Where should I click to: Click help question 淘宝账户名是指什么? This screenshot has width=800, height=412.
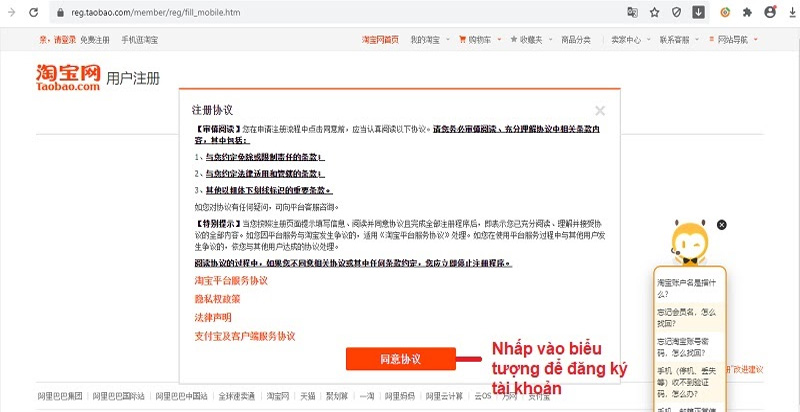(688, 288)
